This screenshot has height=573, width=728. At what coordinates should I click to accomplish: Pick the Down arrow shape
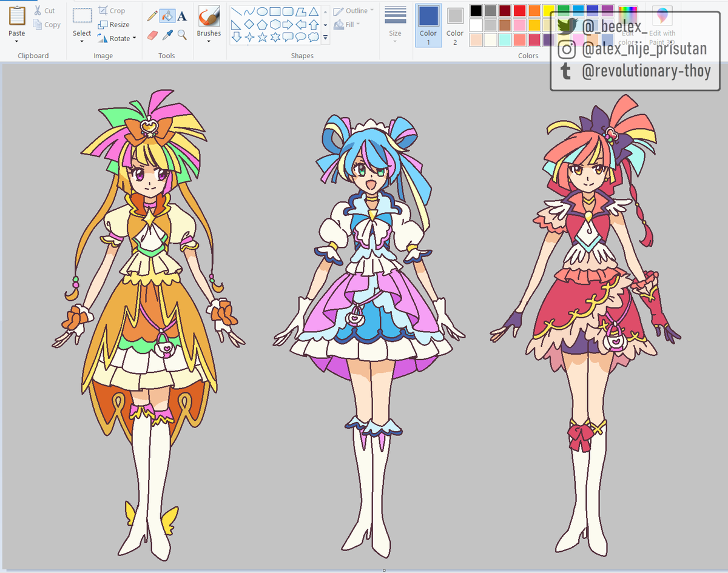pyautogui.click(x=237, y=37)
